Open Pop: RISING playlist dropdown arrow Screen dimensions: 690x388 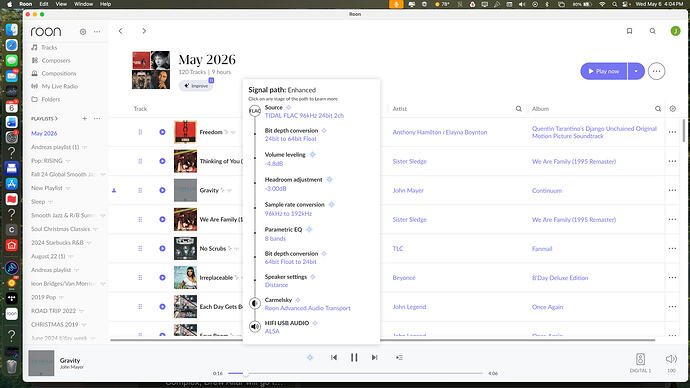(x=68, y=161)
